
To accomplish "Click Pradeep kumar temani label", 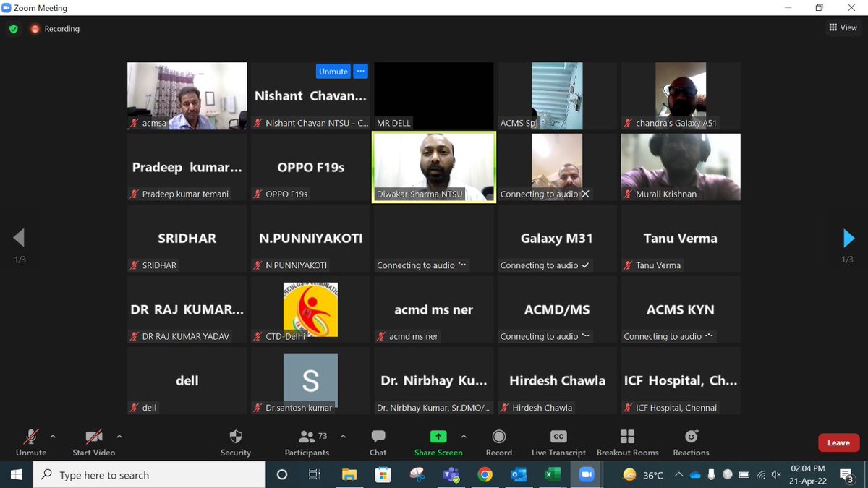I will [185, 194].
